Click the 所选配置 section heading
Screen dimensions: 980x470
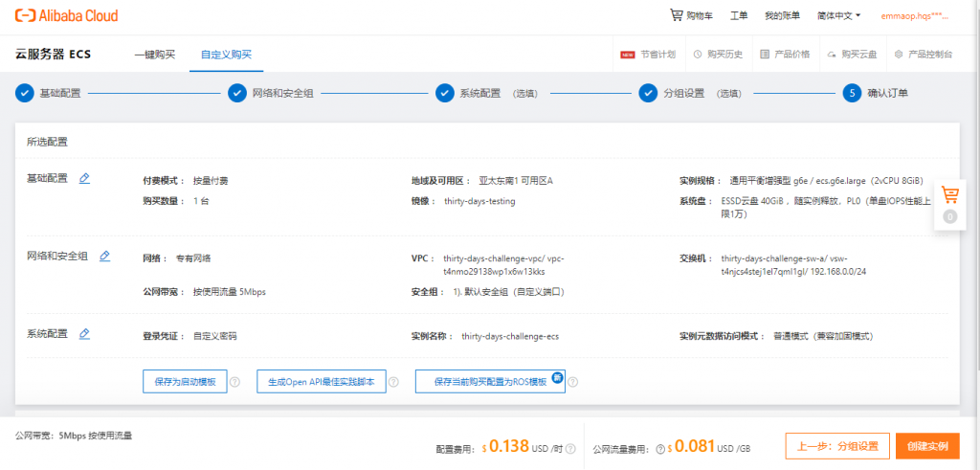[x=48, y=142]
